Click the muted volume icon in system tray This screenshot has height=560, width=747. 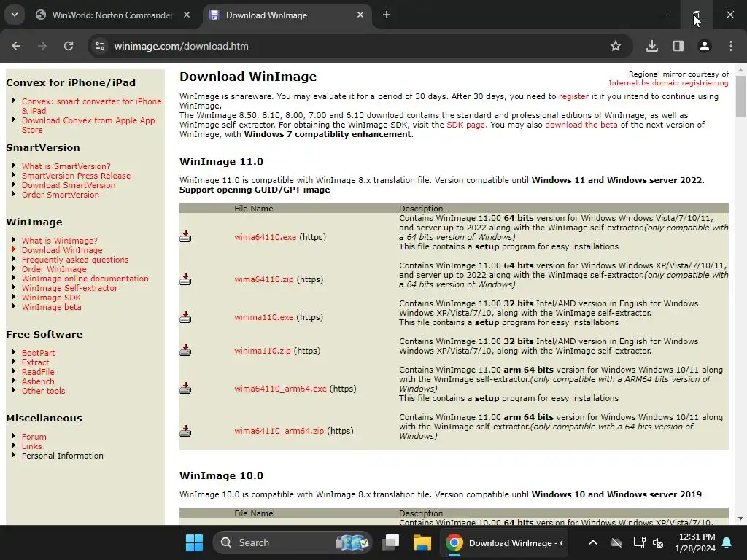pyautogui.click(x=659, y=543)
